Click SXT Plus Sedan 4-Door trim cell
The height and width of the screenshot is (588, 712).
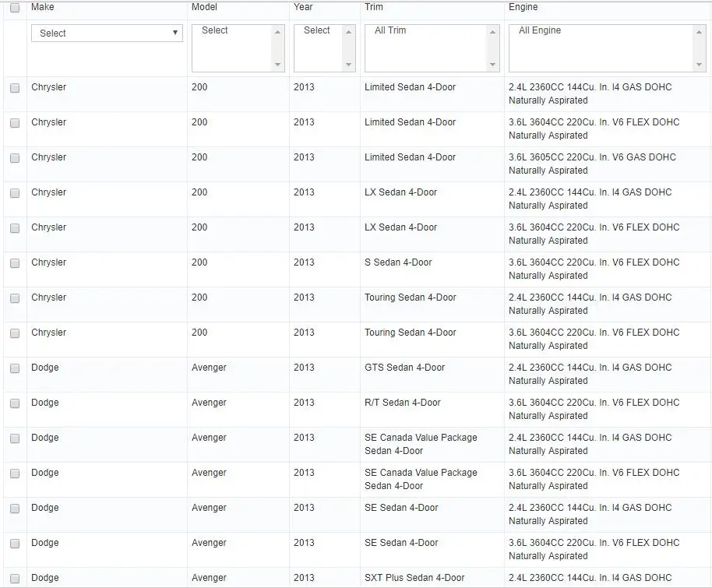click(x=414, y=578)
